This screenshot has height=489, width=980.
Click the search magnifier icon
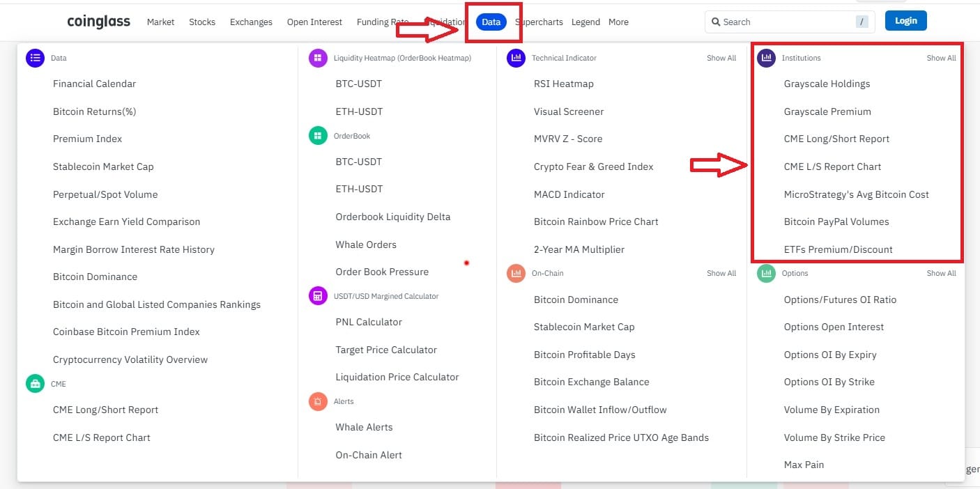point(716,22)
